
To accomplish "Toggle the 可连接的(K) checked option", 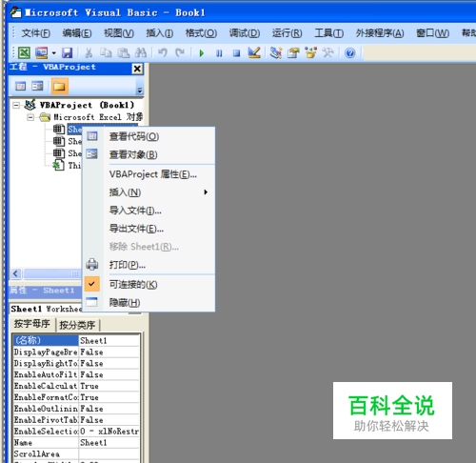I will click(149, 285).
